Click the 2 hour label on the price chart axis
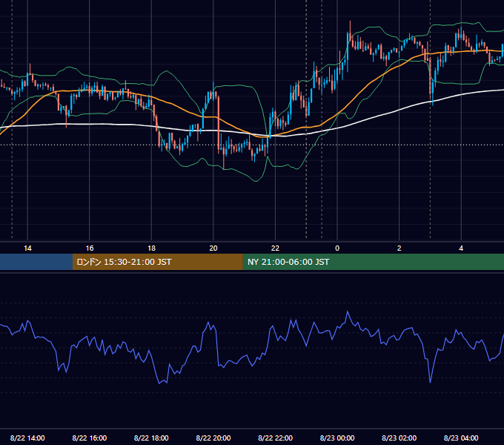This screenshot has width=504, height=445. pos(399,248)
